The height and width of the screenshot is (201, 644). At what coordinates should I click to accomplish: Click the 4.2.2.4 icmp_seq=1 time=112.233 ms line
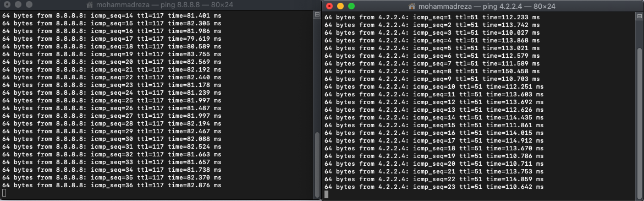point(432,17)
